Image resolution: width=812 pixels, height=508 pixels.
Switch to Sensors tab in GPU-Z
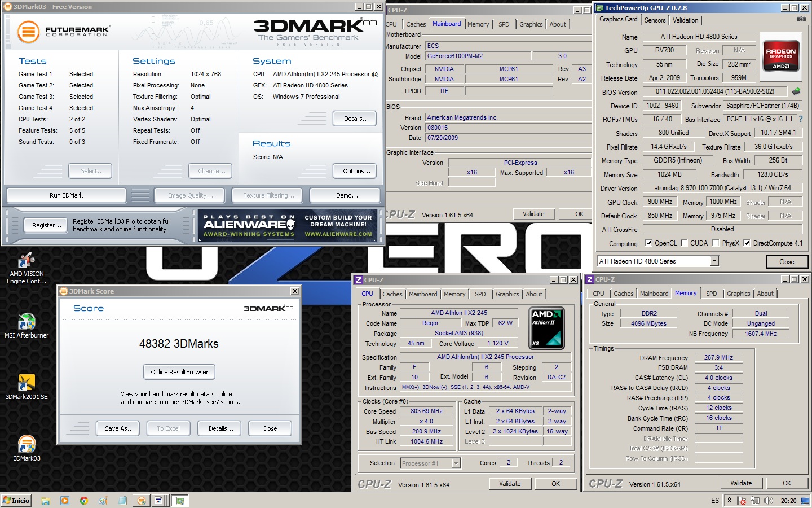[x=655, y=20]
